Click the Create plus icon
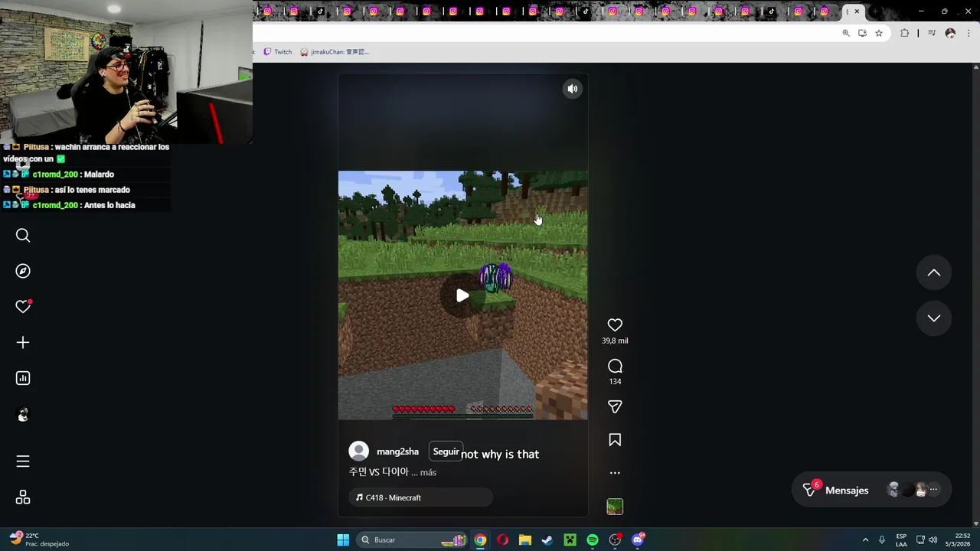 tap(23, 342)
